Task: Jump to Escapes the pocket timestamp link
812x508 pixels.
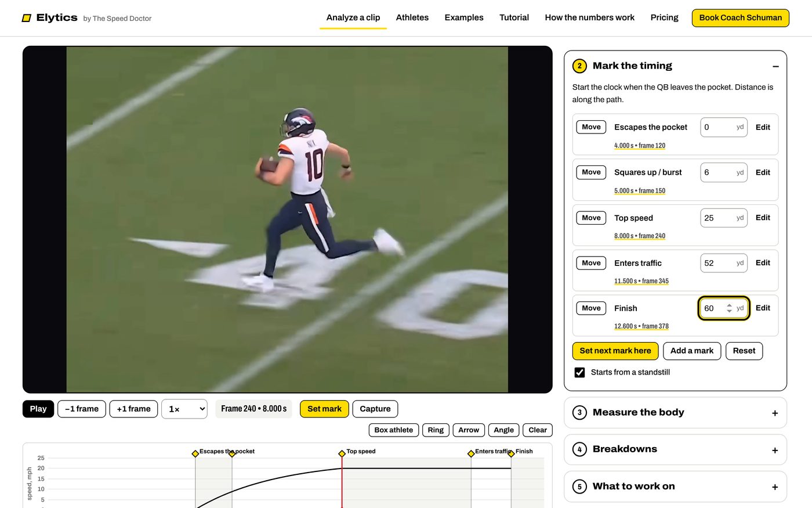Action: click(640, 146)
